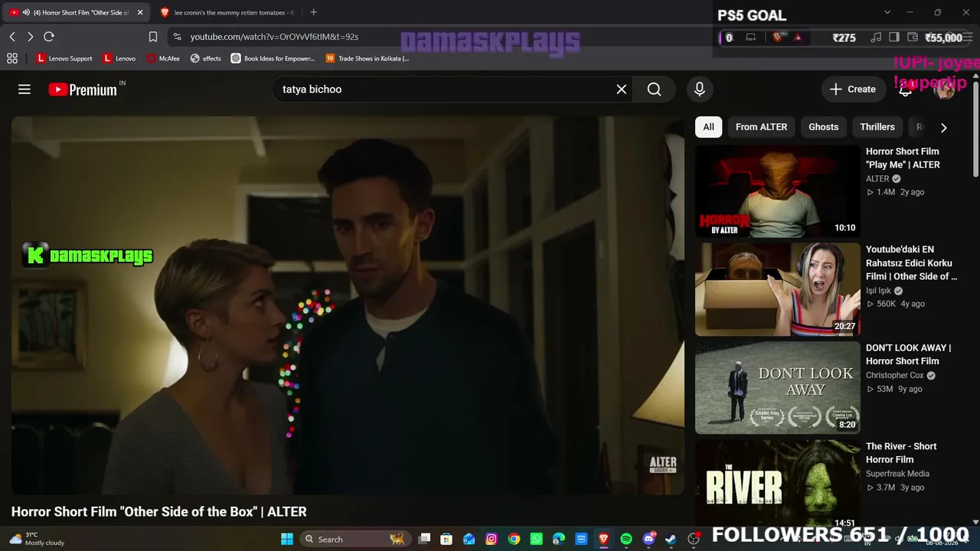Open YouTube notifications bell

(x=905, y=90)
